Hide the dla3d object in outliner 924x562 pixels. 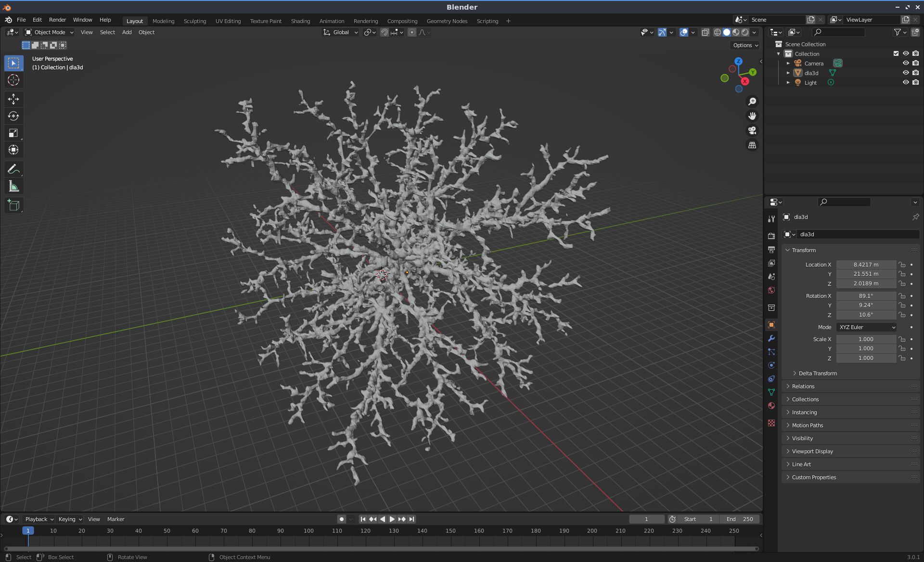coord(905,73)
